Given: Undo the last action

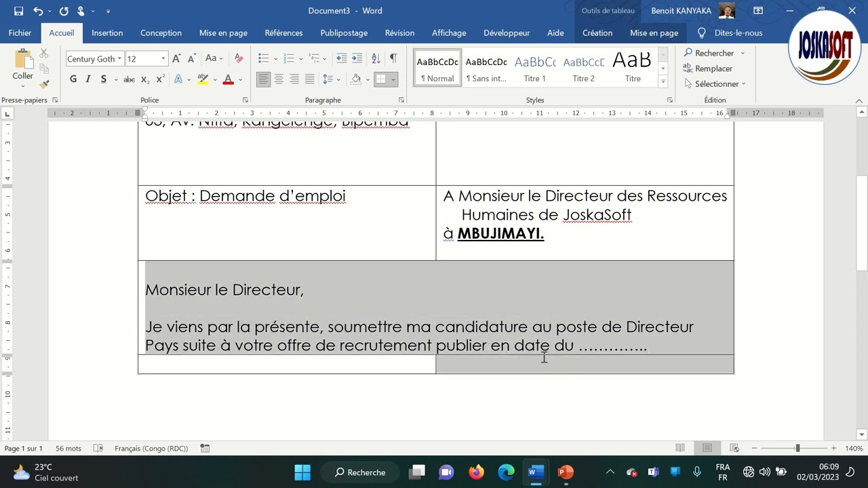Looking at the screenshot, I should [x=38, y=11].
